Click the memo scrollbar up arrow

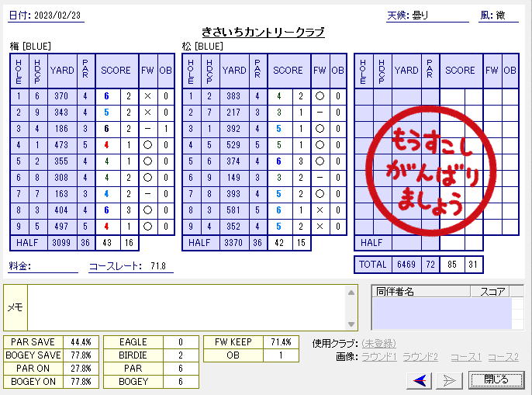(x=351, y=293)
